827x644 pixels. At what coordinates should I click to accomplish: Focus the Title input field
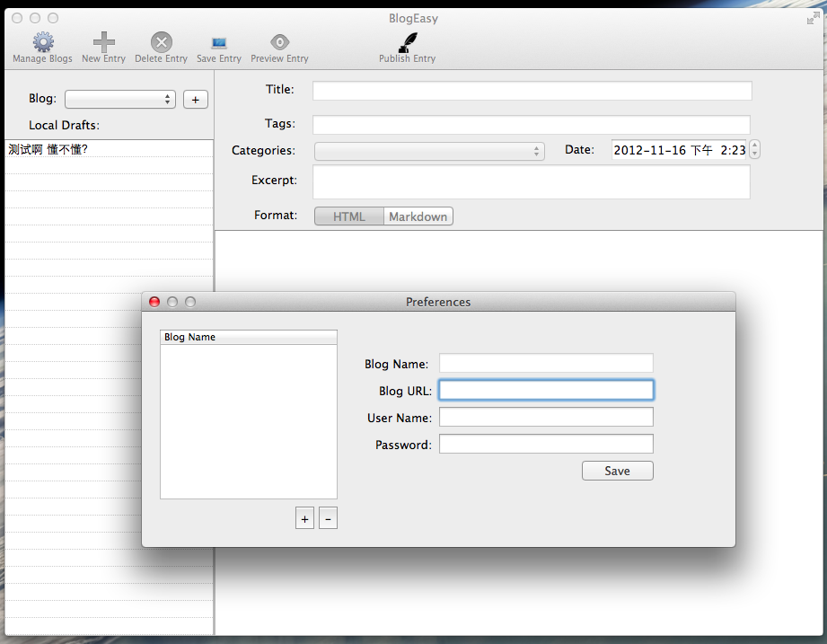(532, 90)
